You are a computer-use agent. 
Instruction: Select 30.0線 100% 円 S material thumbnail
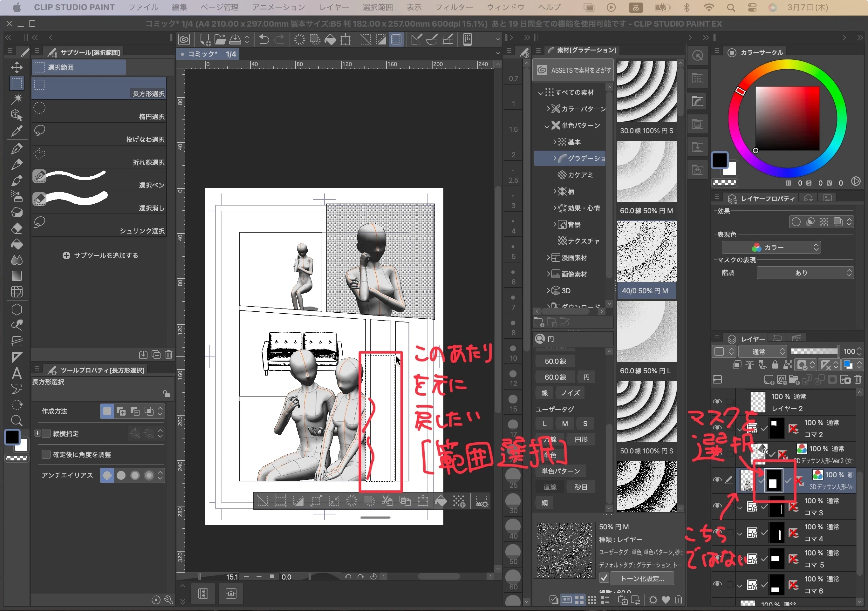pyautogui.click(x=646, y=92)
